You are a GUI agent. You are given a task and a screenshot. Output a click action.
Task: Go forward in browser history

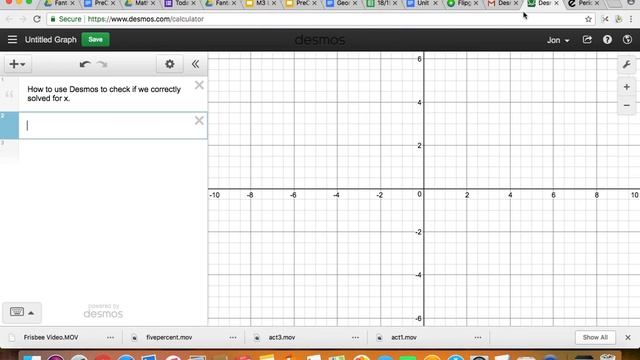click(22, 19)
